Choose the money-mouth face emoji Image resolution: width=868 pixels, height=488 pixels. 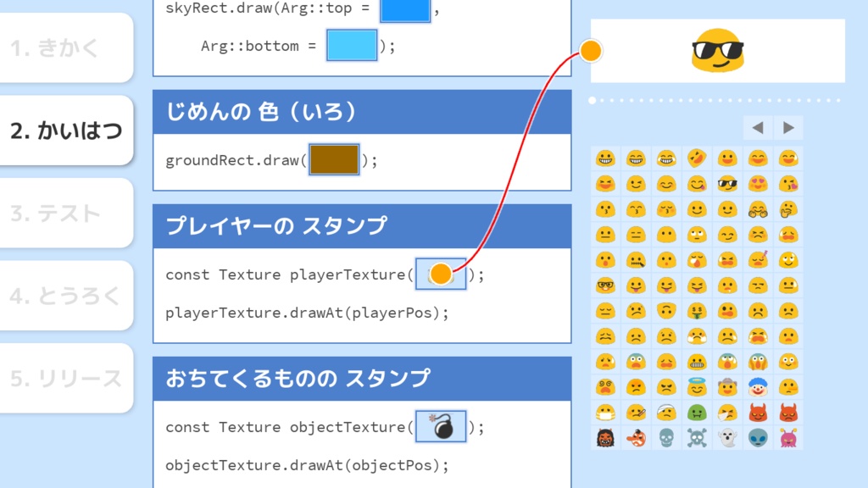tap(697, 311)
